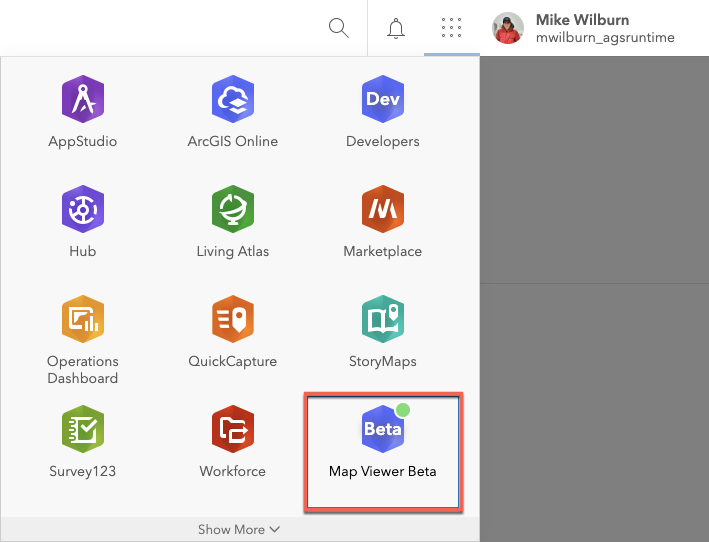Screen dimensions: 709x542
Task: Launch the Living Atlas globe icon
Action: pos(233,209)
